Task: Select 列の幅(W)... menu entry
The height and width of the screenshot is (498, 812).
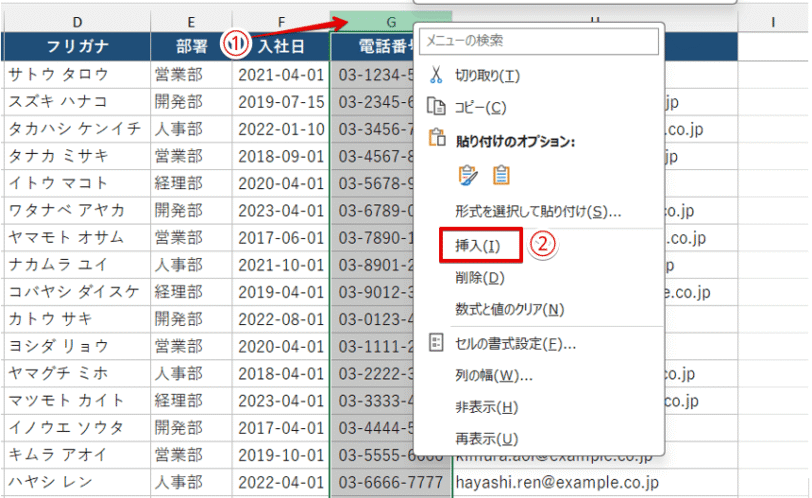Action: [494, 375]
